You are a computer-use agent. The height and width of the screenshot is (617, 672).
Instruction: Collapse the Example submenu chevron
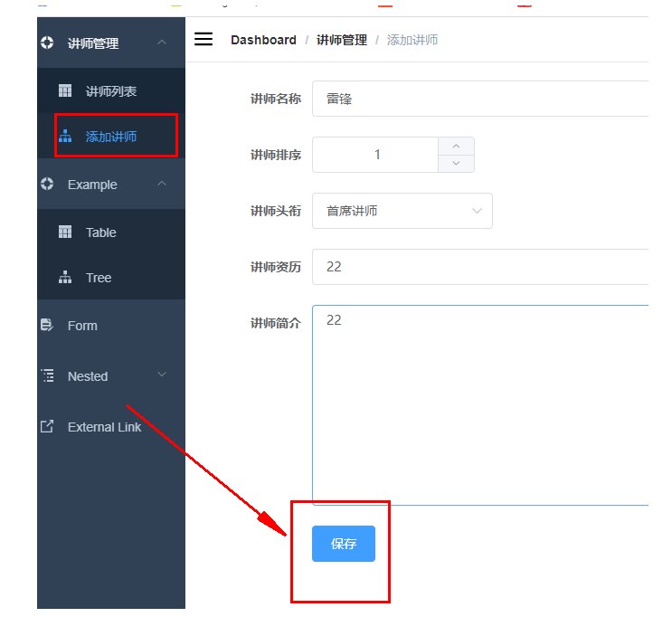click(162, 183)
